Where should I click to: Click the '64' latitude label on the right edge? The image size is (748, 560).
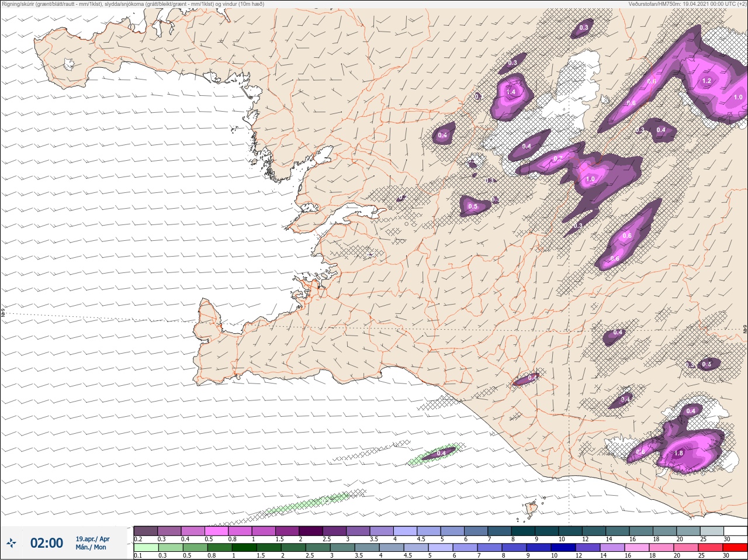pyautogui.click(x=745, y=330)
